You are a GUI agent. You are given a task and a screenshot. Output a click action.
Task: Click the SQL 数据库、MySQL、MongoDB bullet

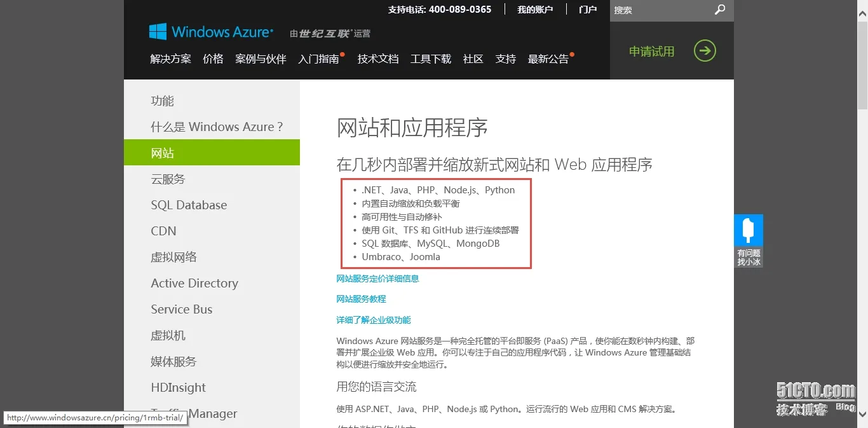point(431,244)
